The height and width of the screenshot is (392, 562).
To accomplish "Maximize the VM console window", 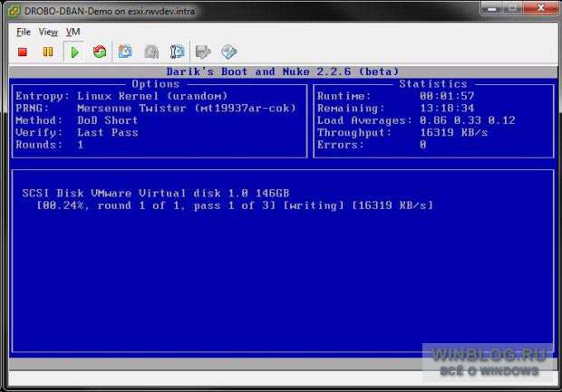I will pos(513,7).
